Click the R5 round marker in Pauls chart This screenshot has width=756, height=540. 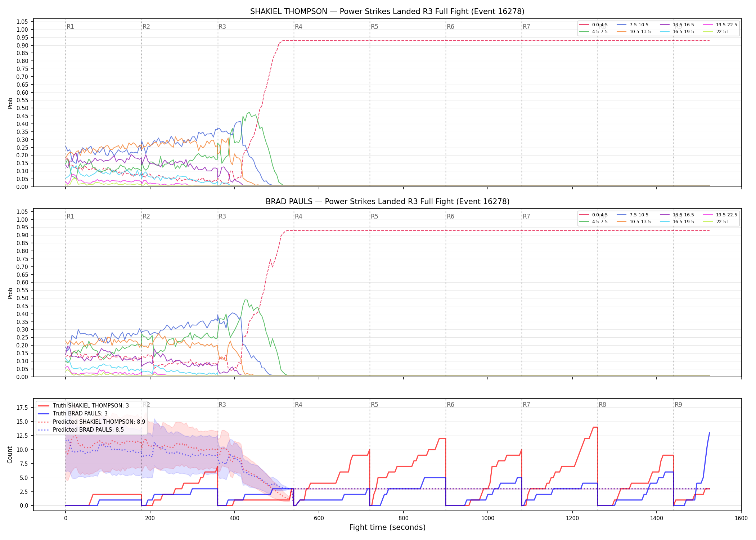pyautogui.click(x=374, y=216)
